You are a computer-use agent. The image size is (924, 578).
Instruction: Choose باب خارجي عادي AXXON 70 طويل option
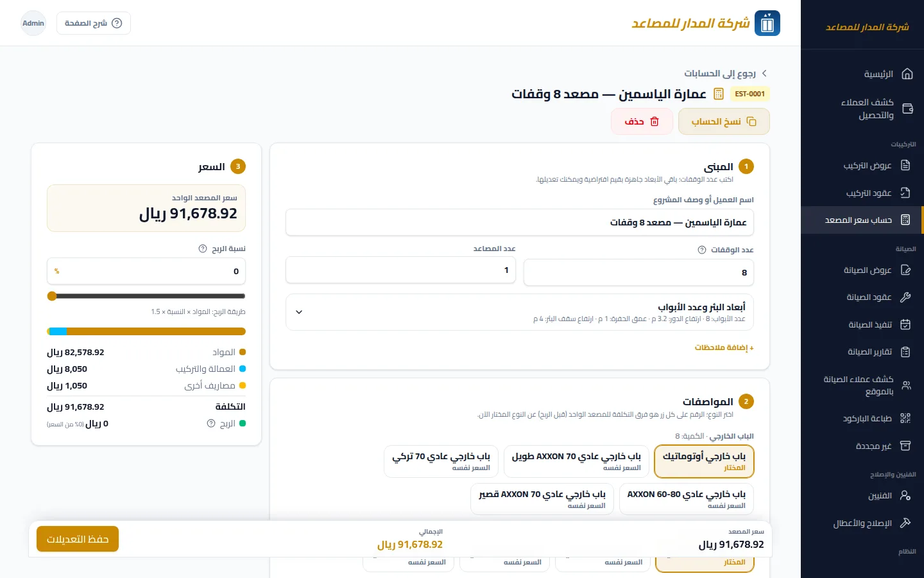[x=576, y=462]
